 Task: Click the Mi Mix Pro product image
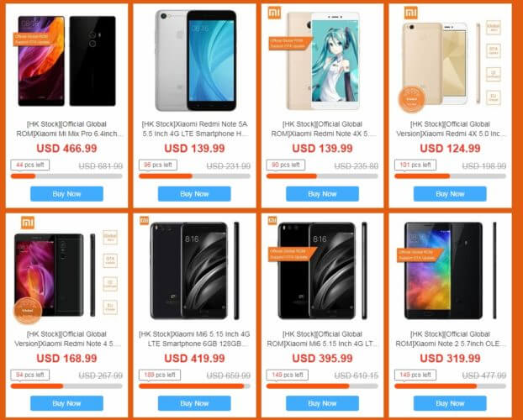click(x=66, y=61)
